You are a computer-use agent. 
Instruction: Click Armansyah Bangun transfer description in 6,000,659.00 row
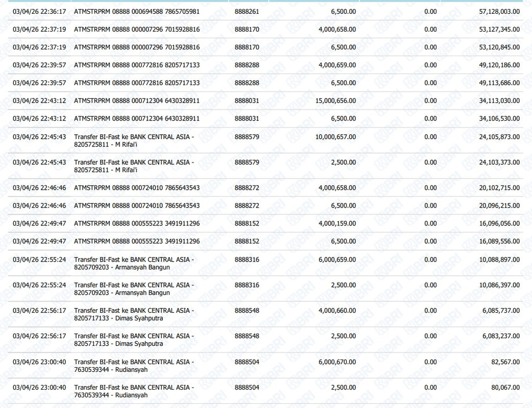134,263
